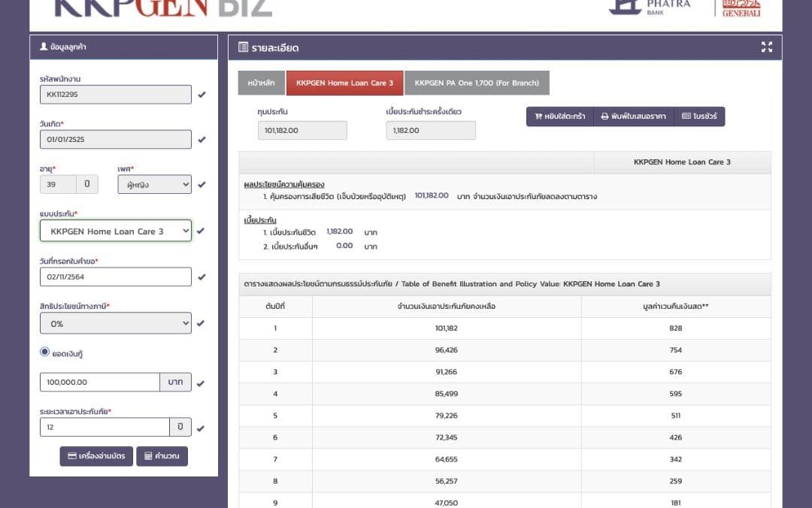Click checkmark icon next to coverage period field
The height and width of the screenshot is (508, 812).
point(201,428)
